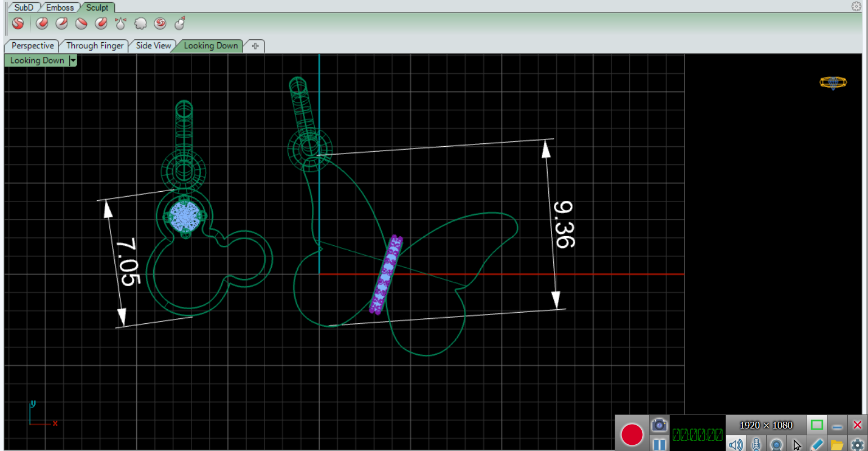Click the 9.36 dimension annotation text
The image size is (868, 451).
[563, 224]
